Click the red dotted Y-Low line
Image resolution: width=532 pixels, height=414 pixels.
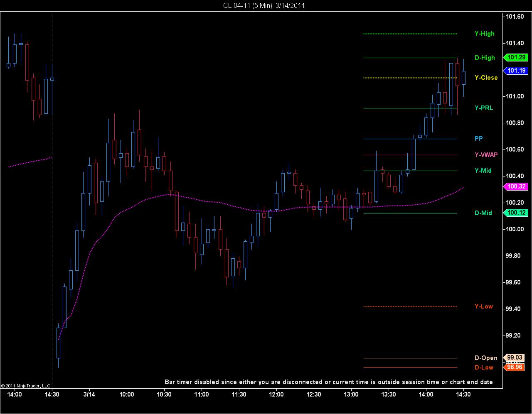coord(410,306)
